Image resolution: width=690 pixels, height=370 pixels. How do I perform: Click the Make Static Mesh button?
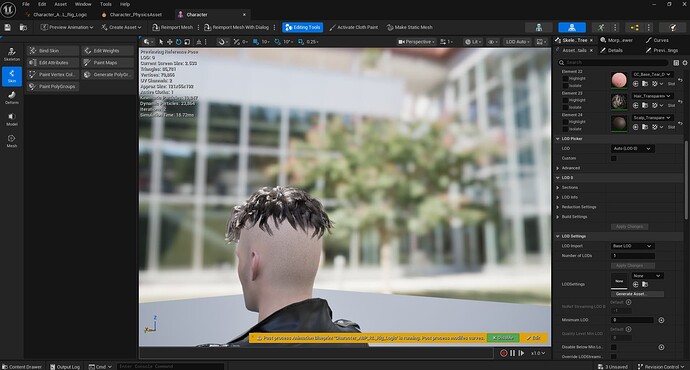click(410, 27)
